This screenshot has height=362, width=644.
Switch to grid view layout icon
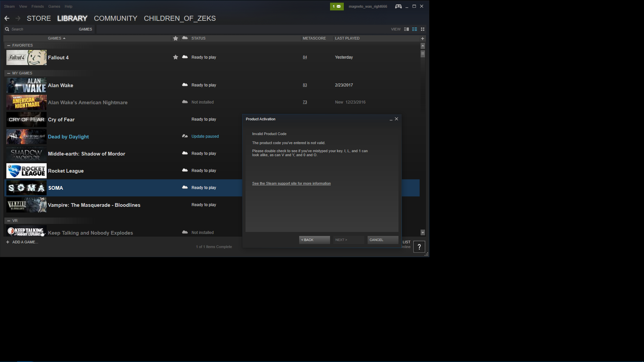coord(423,29)
